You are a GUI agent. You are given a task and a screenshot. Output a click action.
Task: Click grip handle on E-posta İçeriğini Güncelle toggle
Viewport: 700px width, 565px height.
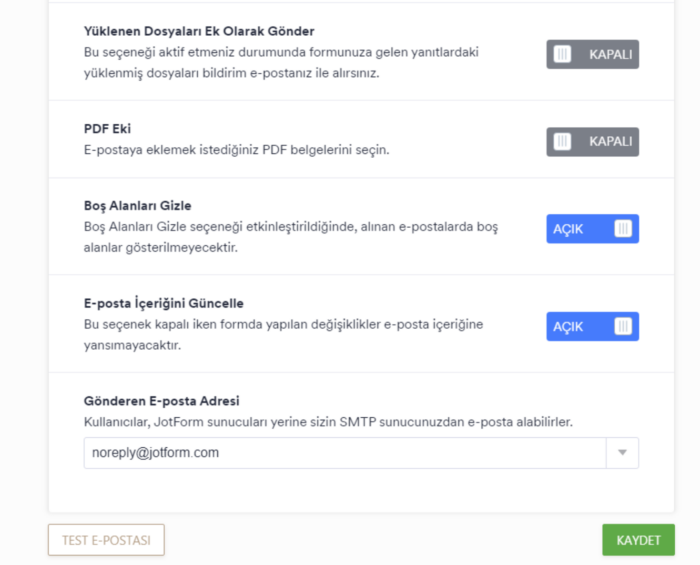coord(623,326)
